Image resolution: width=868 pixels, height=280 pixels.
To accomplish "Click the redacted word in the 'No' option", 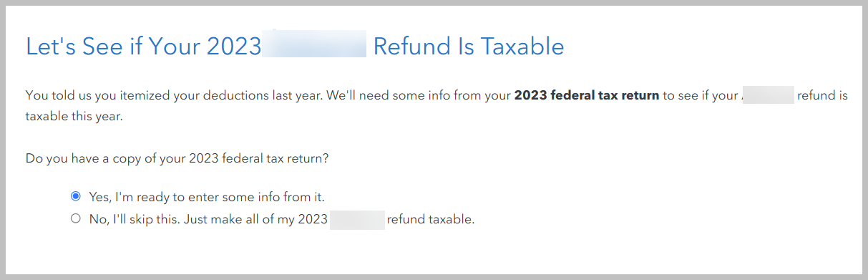I will [357, 219].
